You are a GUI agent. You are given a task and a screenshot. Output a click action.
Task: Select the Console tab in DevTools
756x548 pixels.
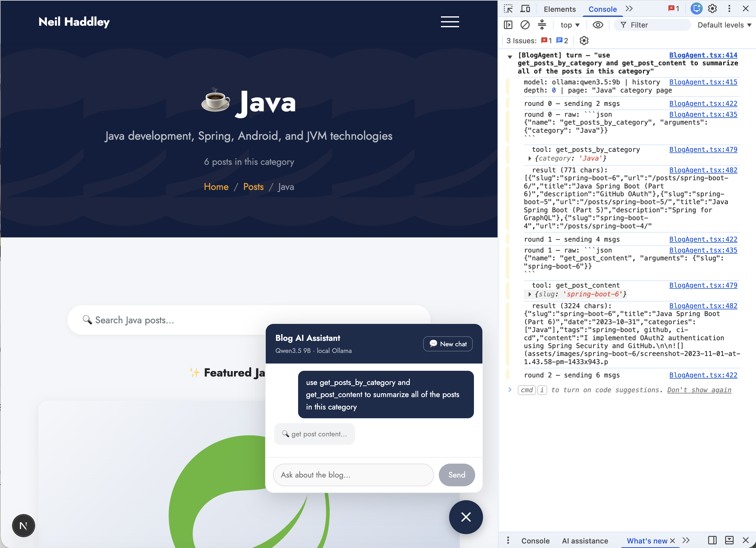pos(602,9)
